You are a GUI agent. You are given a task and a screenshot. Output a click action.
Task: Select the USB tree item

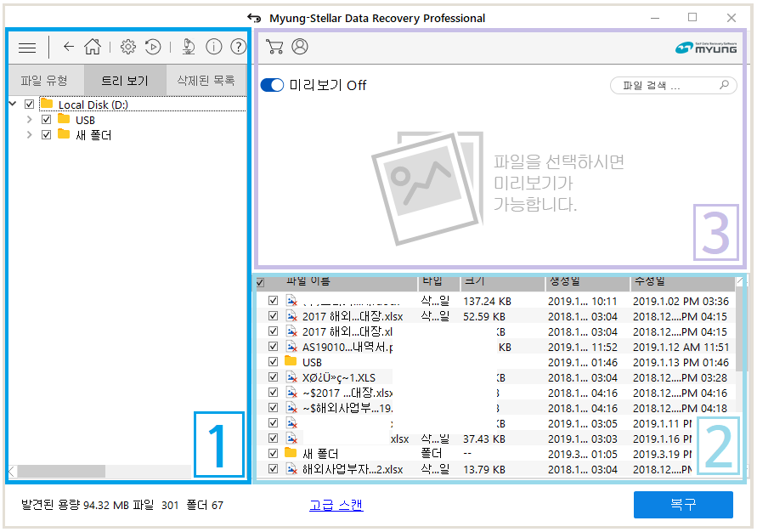[85, 120]
